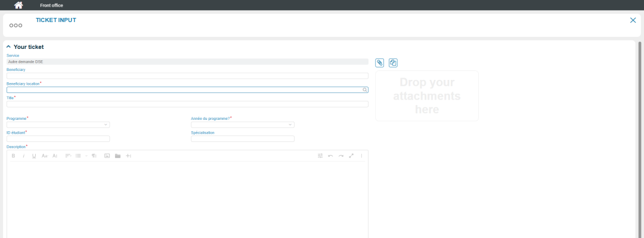Redo last edit in Description editor
Viewport: 644px width, 238px height.
pyautogui.click(x=341, y=156)
